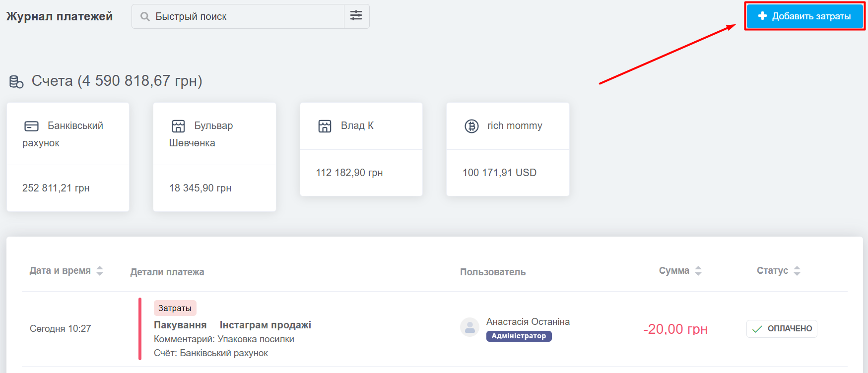Viewport: 868px width, 373px height.
Task: Click Анастасія Останіна's user avatar
Action: pyautogui.click(x=469, y=327)
